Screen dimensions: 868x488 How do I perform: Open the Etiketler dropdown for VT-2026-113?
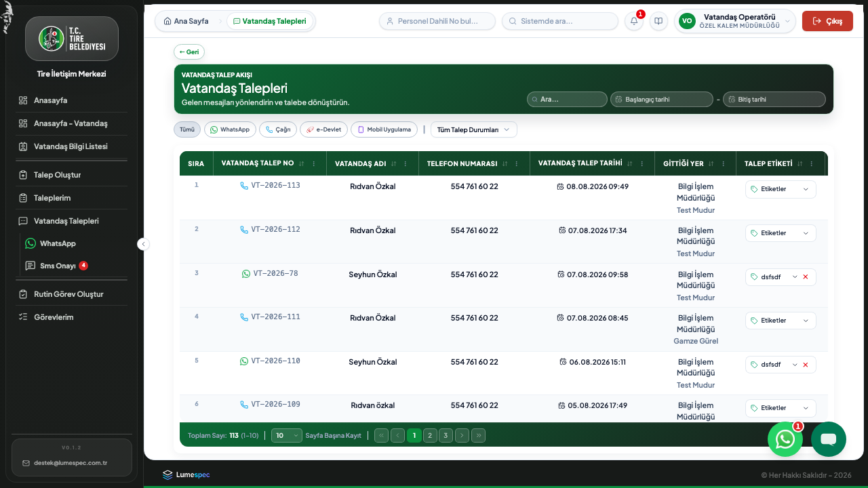pyautogui.click(x=781, y=189)
